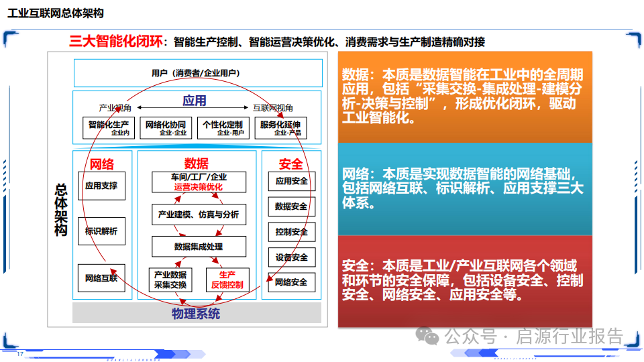Click the 应用安全 box
This screenshot has width=644, height=362.
pyautogui.click(x=292, y=181)
